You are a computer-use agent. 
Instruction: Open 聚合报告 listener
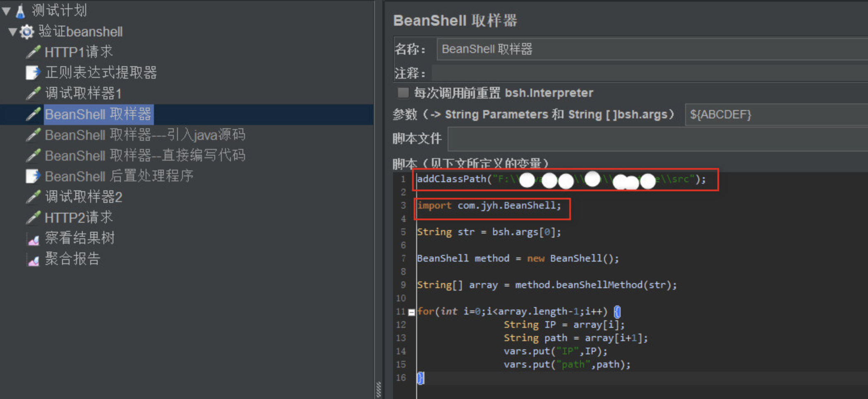(x=73, y=259)
